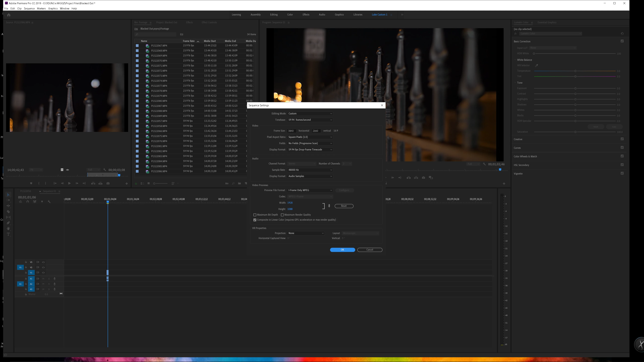
Task: Open Preview File Format dropdown
Action: 310,190
